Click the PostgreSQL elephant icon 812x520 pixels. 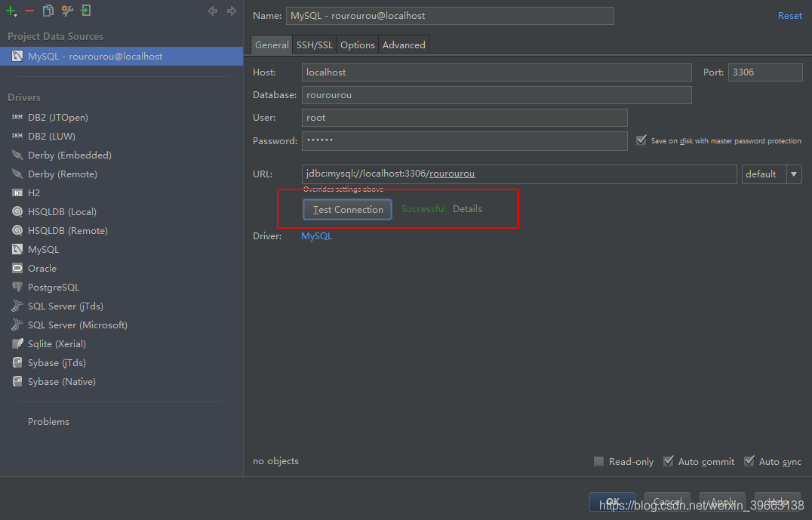tap(17, 287)
